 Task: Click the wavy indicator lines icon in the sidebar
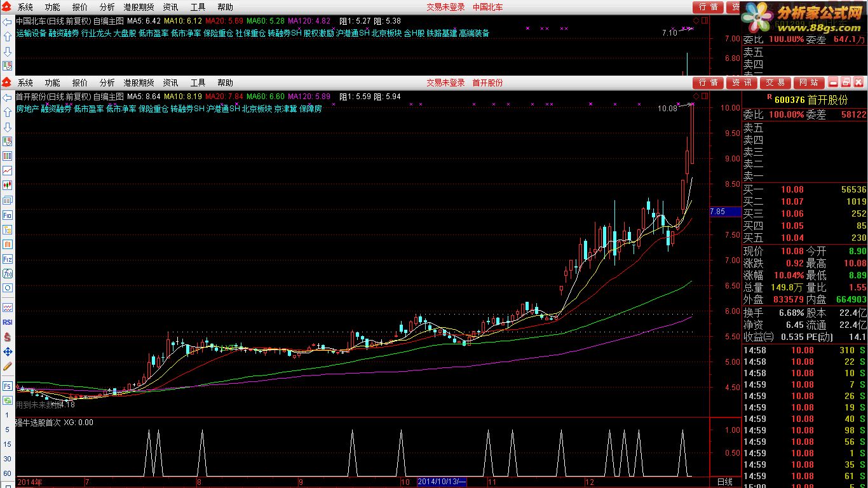coord(8,308)
